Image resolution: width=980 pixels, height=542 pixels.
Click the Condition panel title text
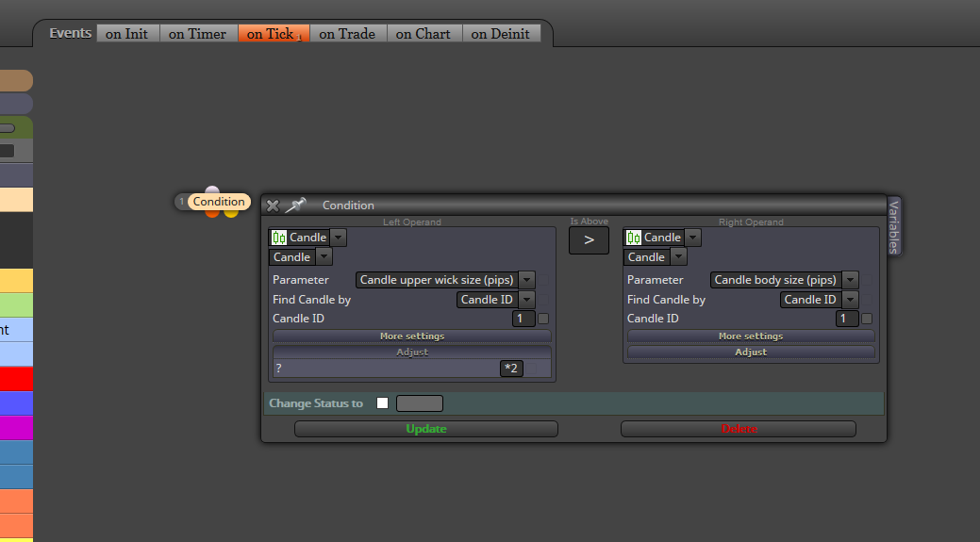pos(348,205)
